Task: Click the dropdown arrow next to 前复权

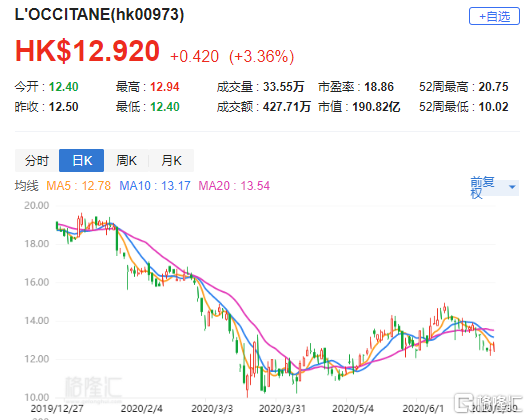Action: [512, 187]
